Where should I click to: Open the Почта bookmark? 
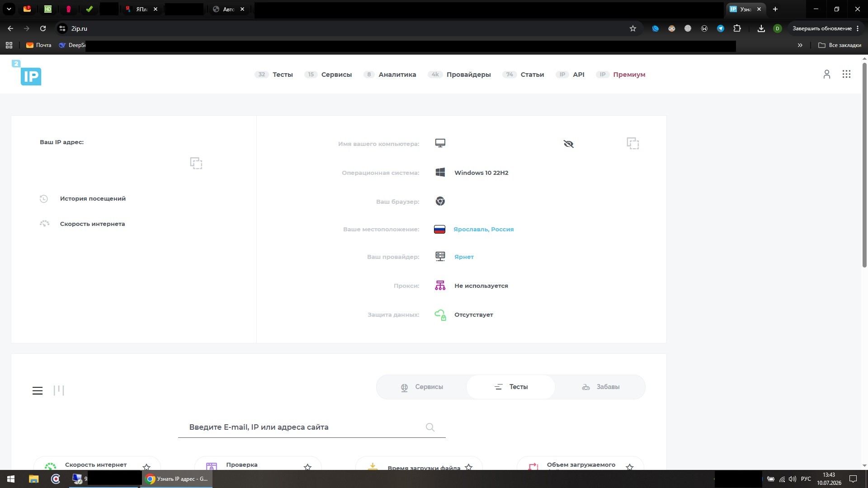[38, 45]
